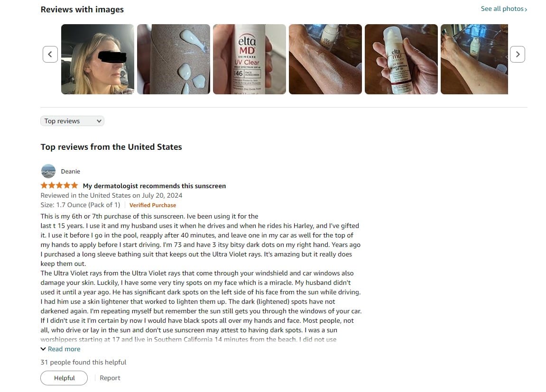Screen dimensions: 546x392
Task: Open the hand holding bottle photo
Action: coord(401,59)
